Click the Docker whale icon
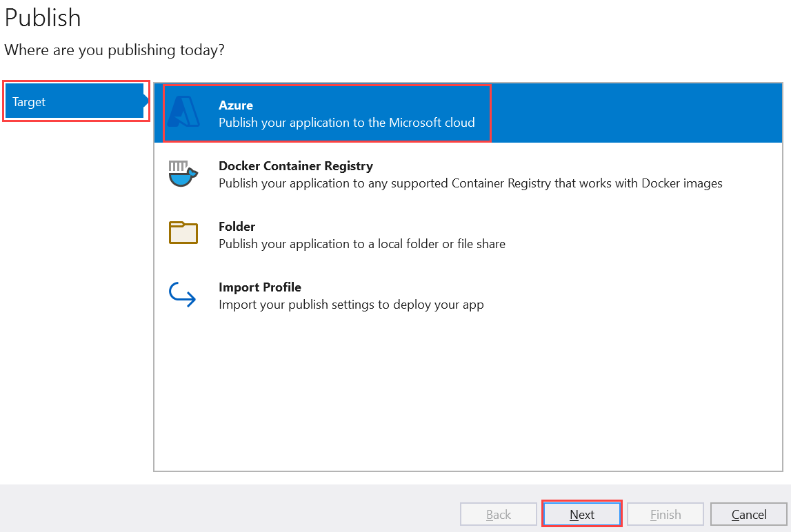This screenshot has width=791, height=532. (183, 173)
